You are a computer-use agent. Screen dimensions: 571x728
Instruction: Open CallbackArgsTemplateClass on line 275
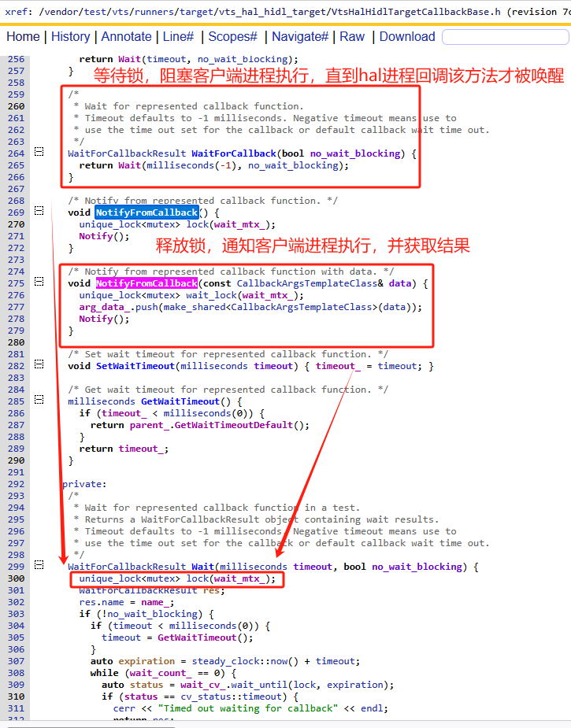point(308,283)
